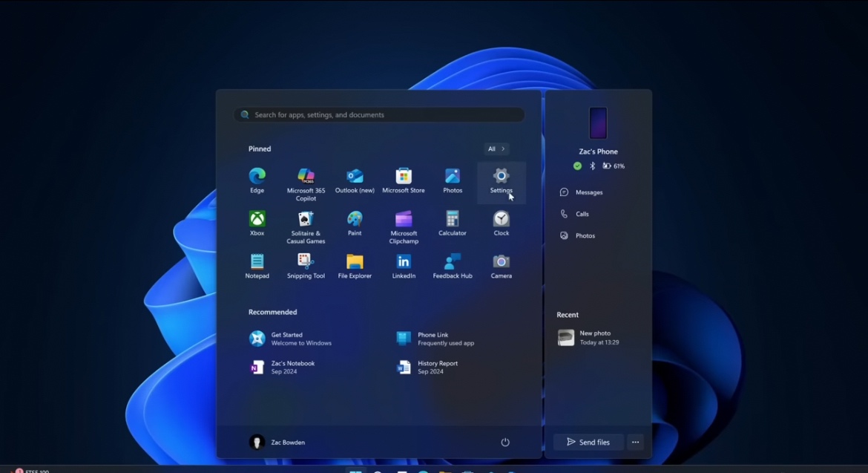Launch the Xbox app
The height and width of the screenshot is (473, 868).
[x=257, y=224]
